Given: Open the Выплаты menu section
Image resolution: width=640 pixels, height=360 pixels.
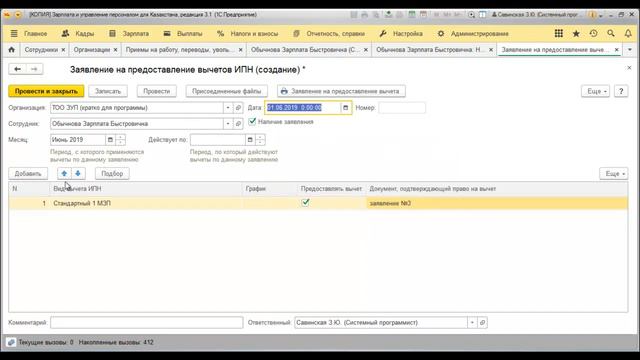Looking at the screenshot, I should pos(189,33).
